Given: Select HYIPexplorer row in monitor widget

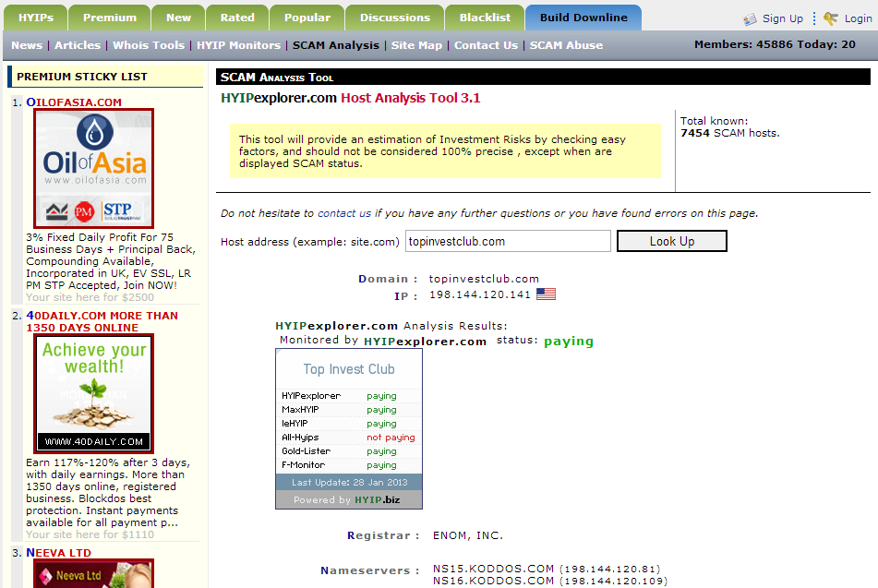Looking at the screenshot, I should [348, 396].
